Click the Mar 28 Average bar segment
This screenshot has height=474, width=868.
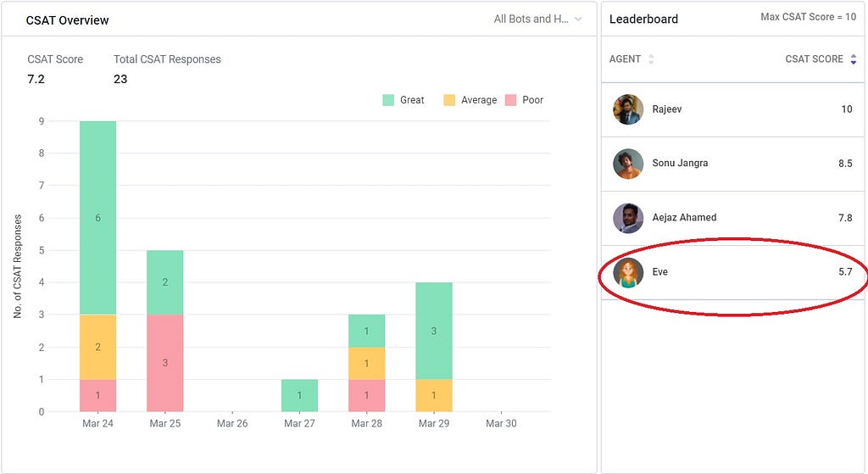pos(366,363)
